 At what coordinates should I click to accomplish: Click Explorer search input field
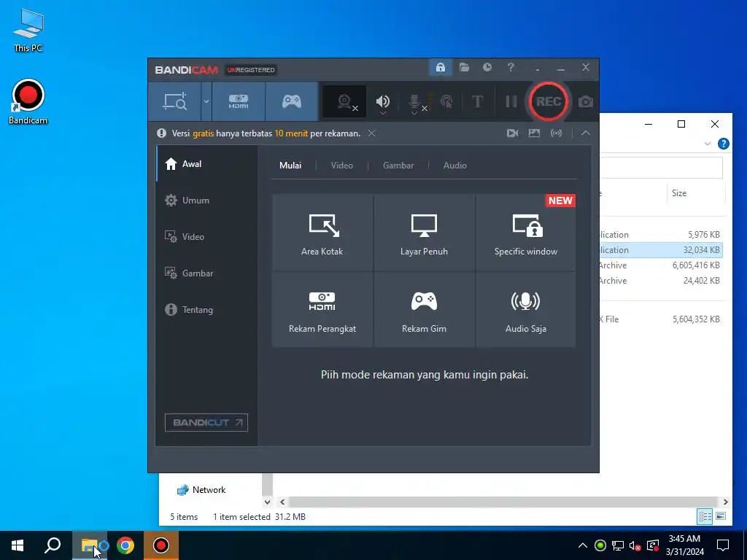tap(661, 168)
